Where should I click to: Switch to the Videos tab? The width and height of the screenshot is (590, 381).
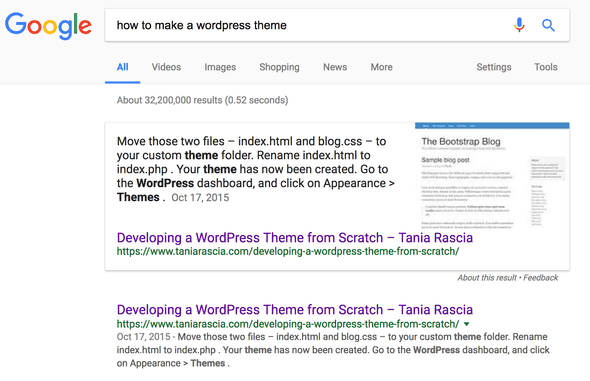(x=166, y=67)
